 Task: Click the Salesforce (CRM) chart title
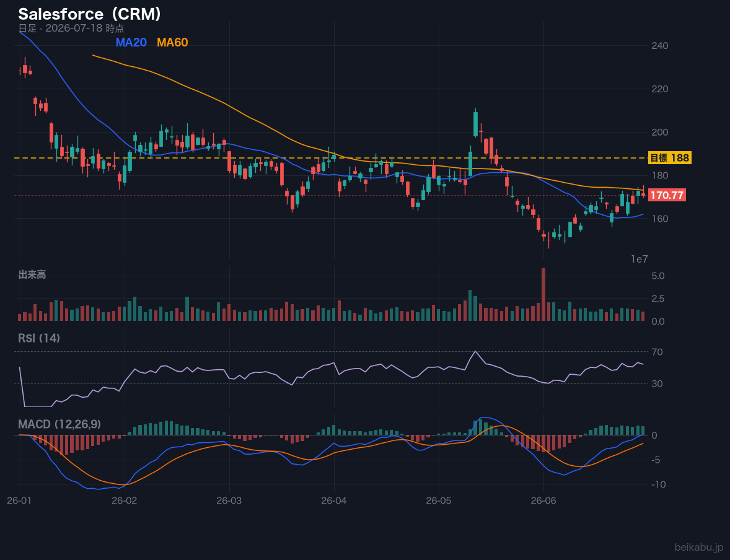pos(90,14)
